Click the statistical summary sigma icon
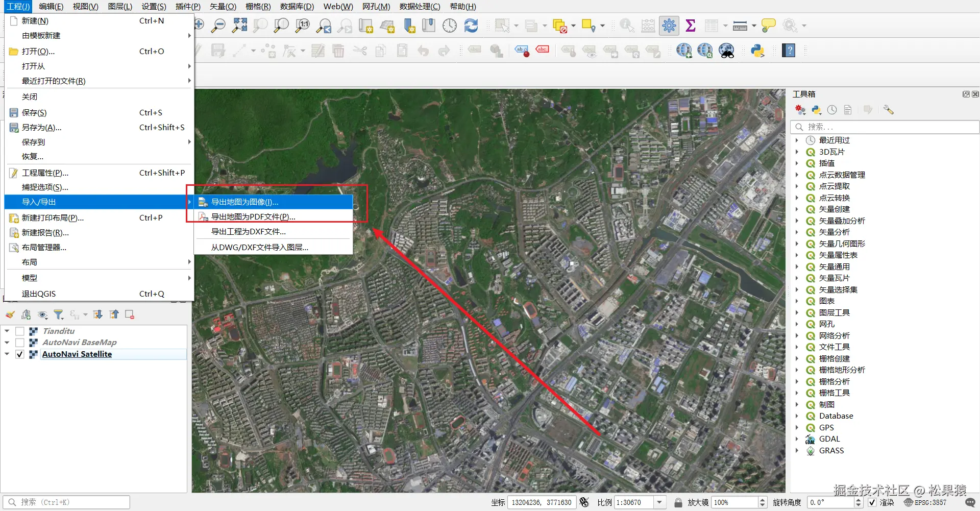 tap(691, 26)
